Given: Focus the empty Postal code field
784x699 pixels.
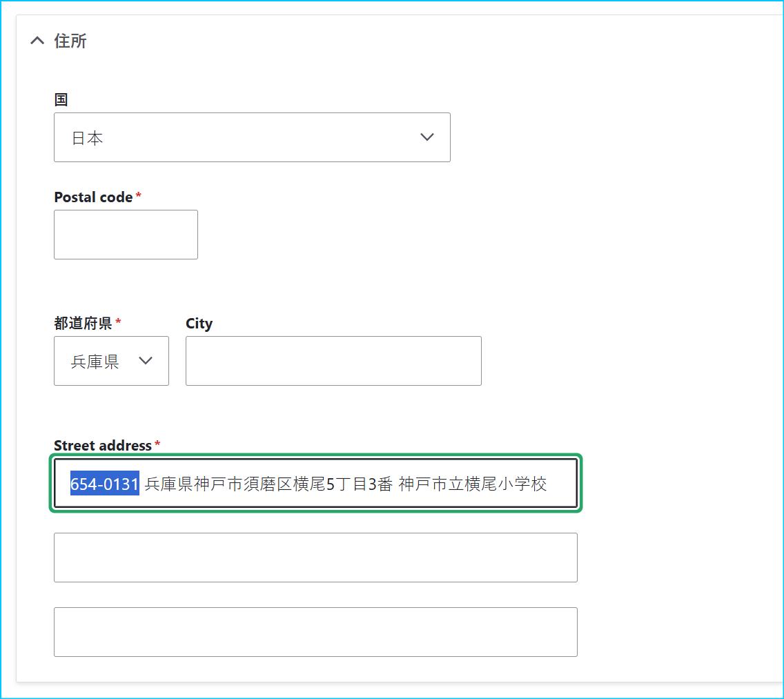Looking at the screenshot, I should click(x=126, y=235).
